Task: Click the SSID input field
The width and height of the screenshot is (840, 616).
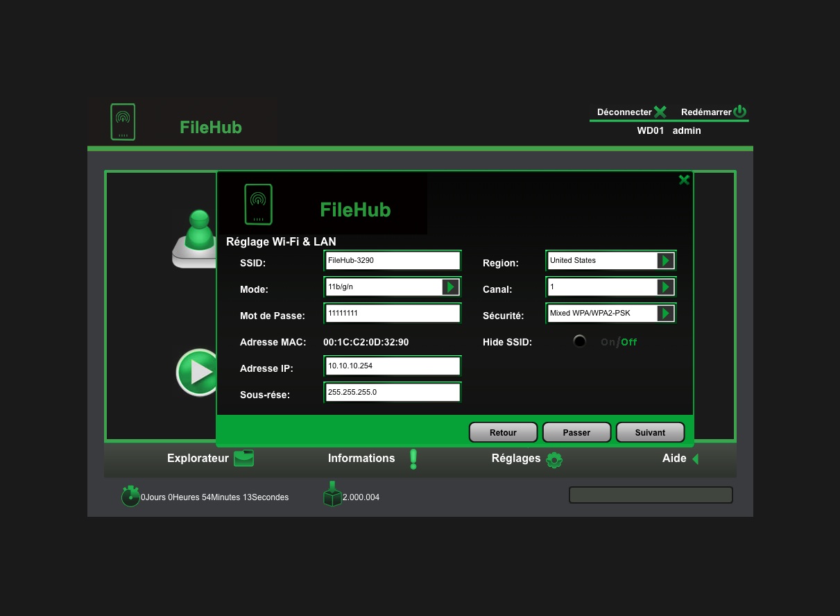Action: click(x=392, y=261)
